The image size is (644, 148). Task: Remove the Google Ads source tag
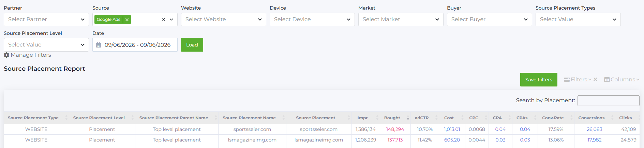(x=127, y=19)
